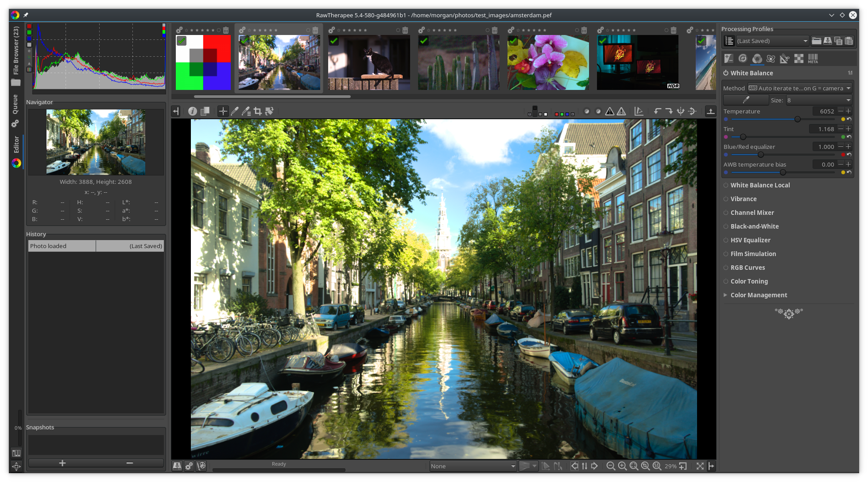The image size is (868, 482).
Task: Open the White Balance Method dropdown
Action: [x=800, y=88]
